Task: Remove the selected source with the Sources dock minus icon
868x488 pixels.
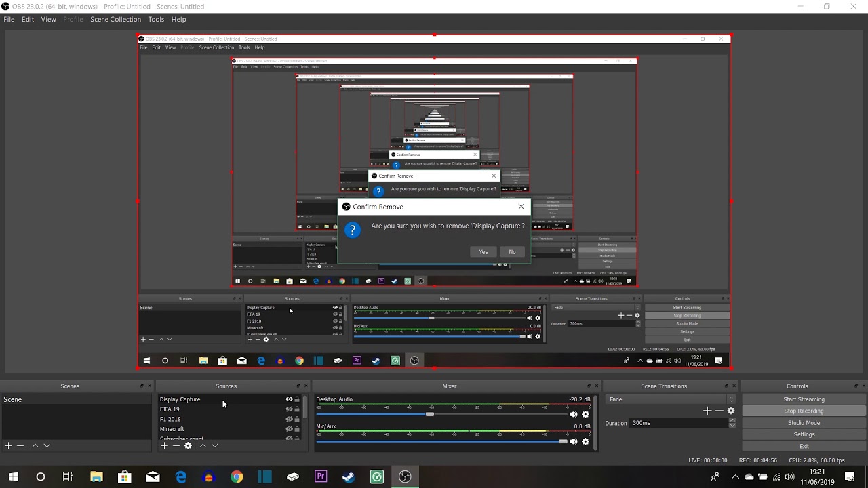Action: (176, 445)
